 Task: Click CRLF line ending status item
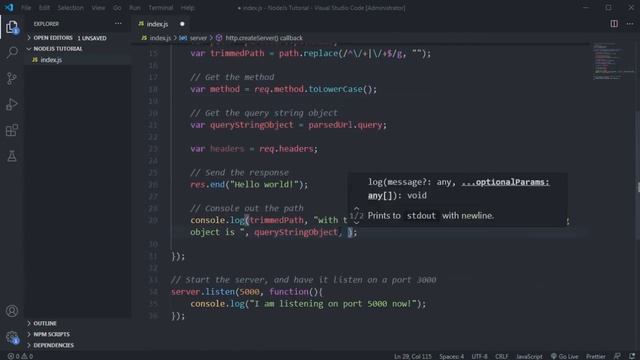coord(502,356)
